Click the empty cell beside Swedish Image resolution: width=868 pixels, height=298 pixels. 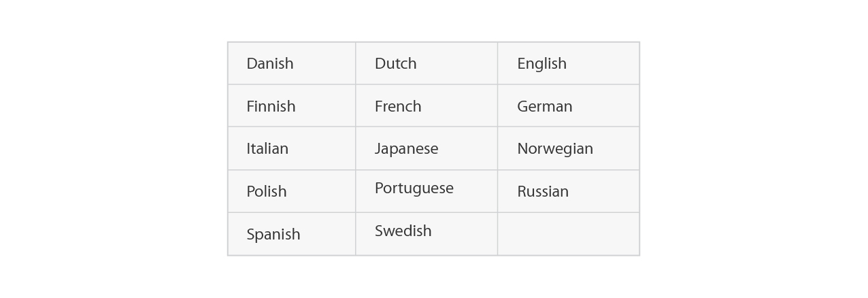568,234
